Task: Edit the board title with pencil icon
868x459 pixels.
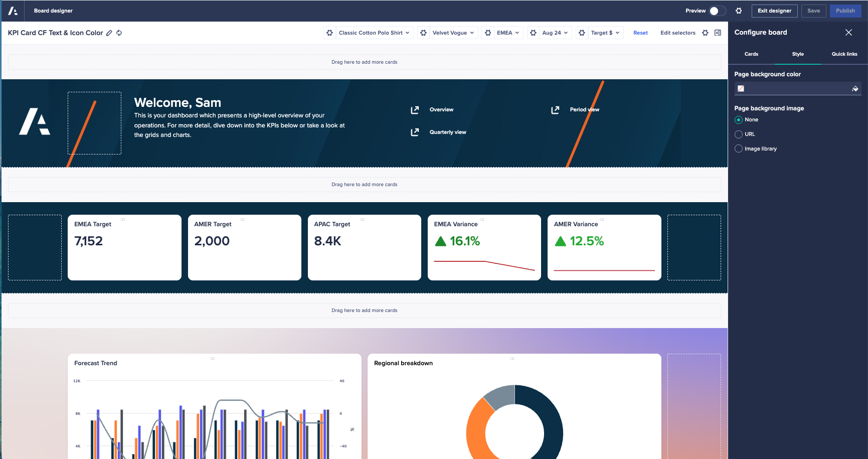Action: 109,33
